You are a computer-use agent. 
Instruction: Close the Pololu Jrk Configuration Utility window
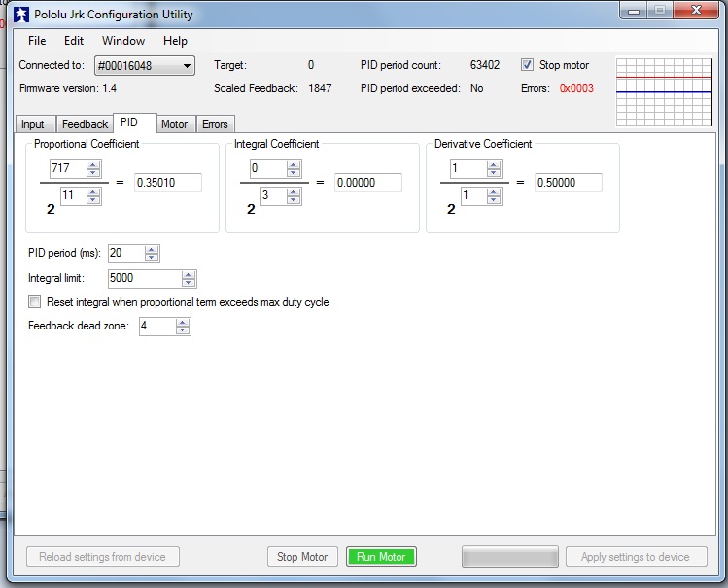pyautogui.click(x=696, y=11)
